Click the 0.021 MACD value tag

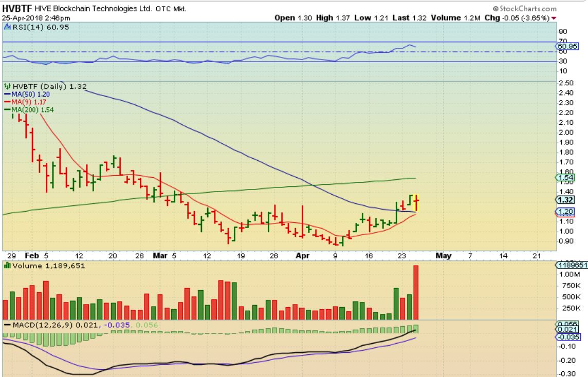click(x=567, y=329)
